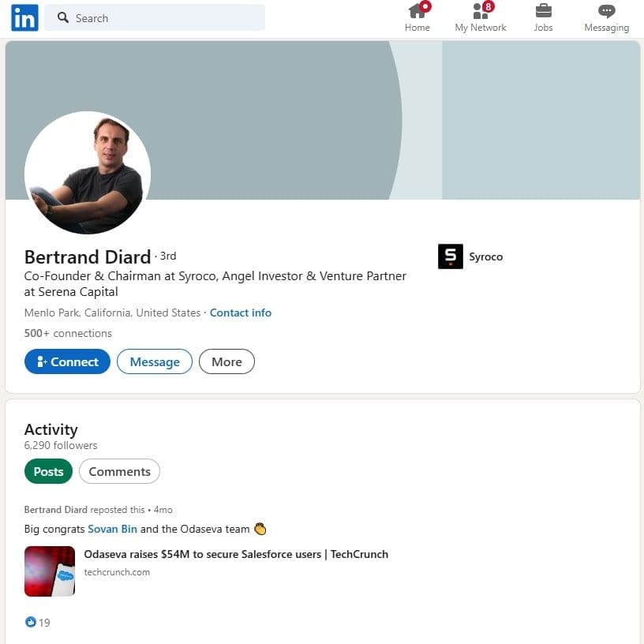Click the Message button

point(155,361)
